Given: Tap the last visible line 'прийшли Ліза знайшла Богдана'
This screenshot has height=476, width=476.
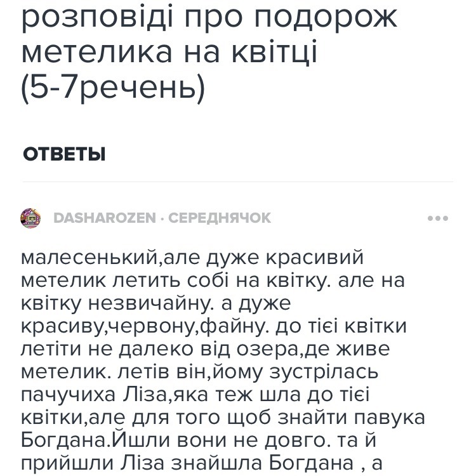Looking at the screenshot, I should point(201,464).
